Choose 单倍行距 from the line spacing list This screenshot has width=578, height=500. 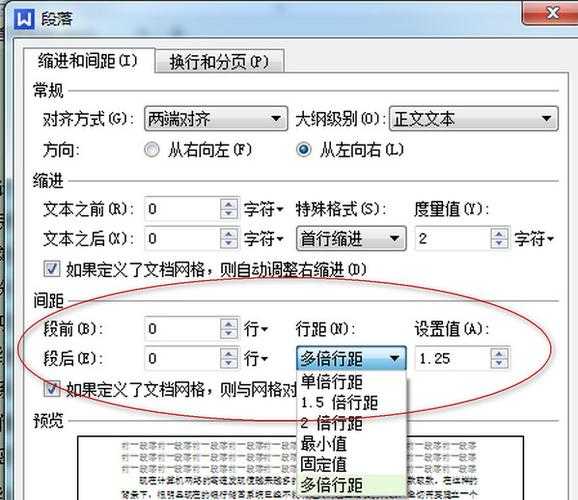pos(351,382)
